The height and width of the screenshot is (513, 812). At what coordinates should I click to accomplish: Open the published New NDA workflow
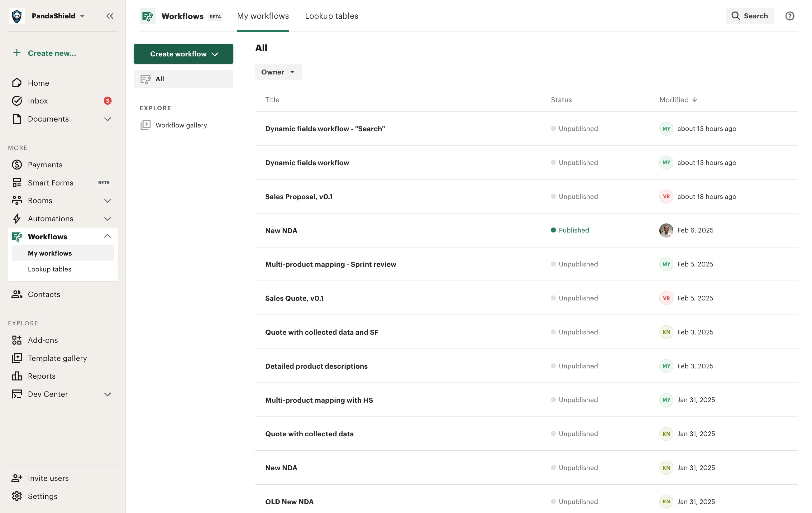click(x=281, y=231)
